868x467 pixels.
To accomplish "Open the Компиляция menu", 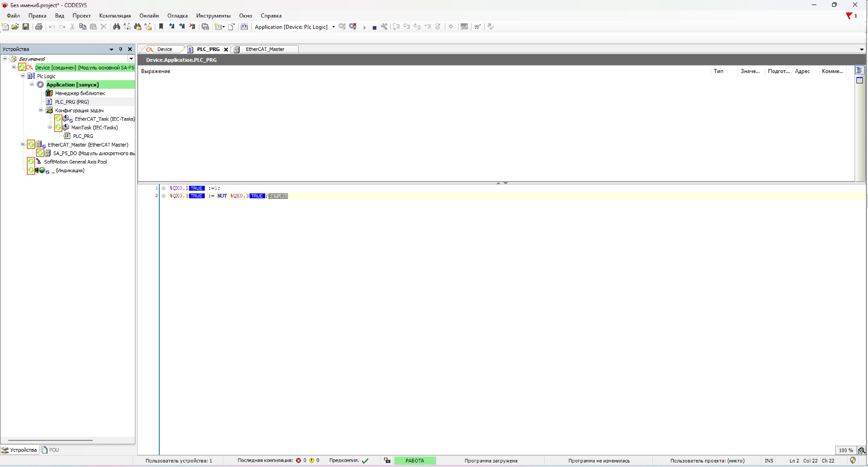I will click(x=115, y=16).
